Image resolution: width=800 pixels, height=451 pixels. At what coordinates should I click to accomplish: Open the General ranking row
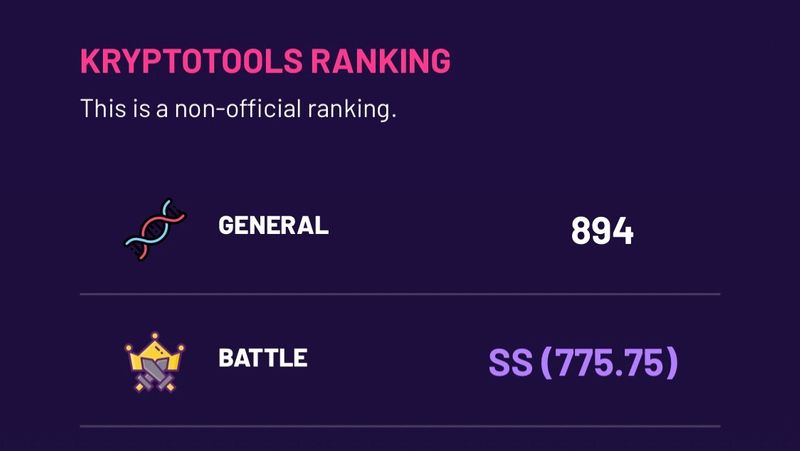(x=400, y=229)
